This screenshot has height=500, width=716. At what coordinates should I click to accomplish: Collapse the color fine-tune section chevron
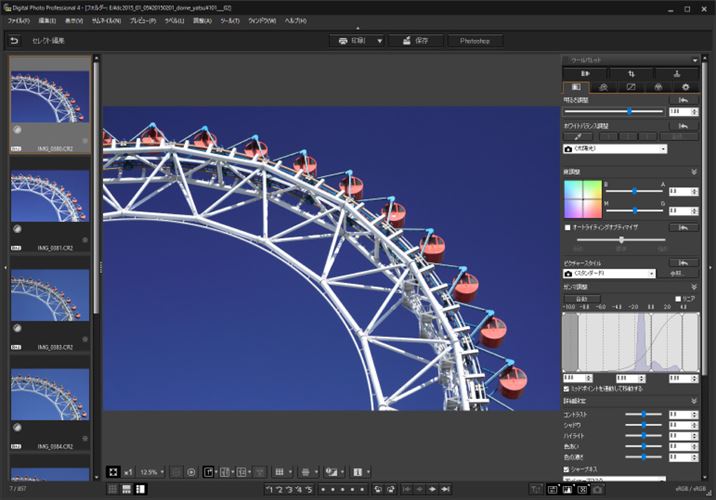694,172
